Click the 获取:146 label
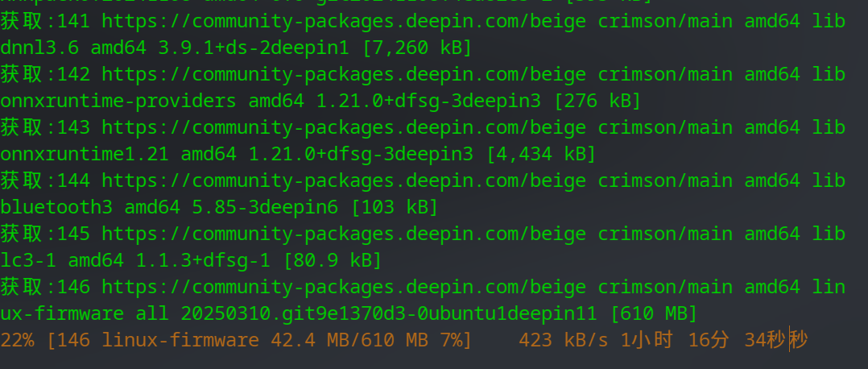Viewport: 868px width, 369px height. click(45, 287)
